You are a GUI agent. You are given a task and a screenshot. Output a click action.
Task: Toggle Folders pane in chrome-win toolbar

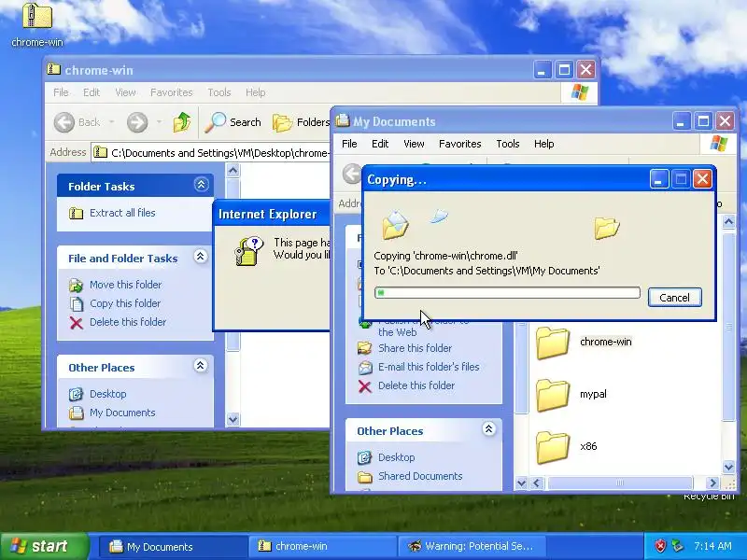(301, 122)
